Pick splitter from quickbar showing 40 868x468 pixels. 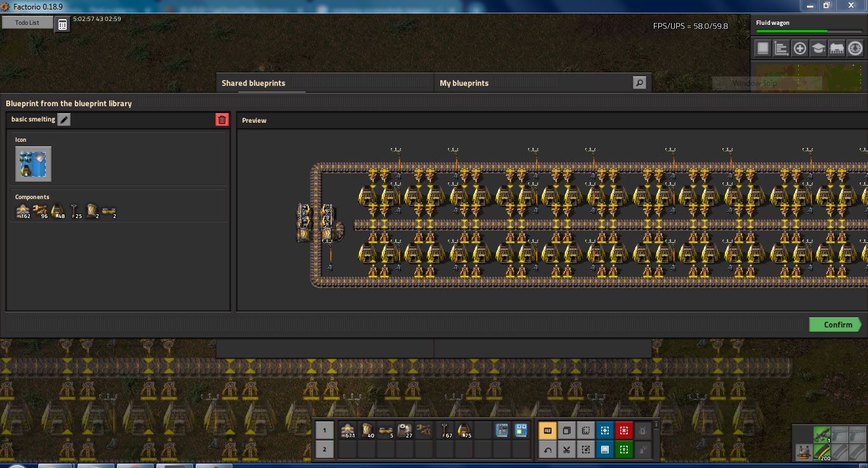(x=367, y=430)
